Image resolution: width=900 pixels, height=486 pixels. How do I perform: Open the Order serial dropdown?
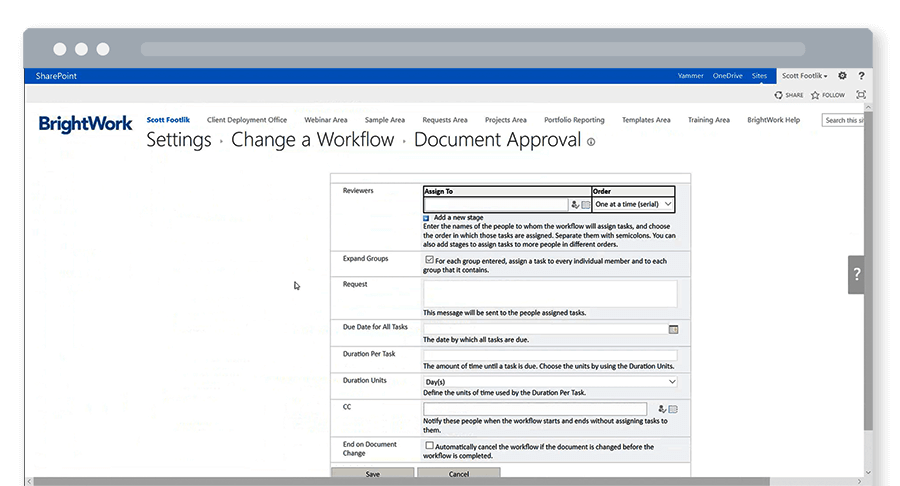pyautogui.click(x=633, y=204)
